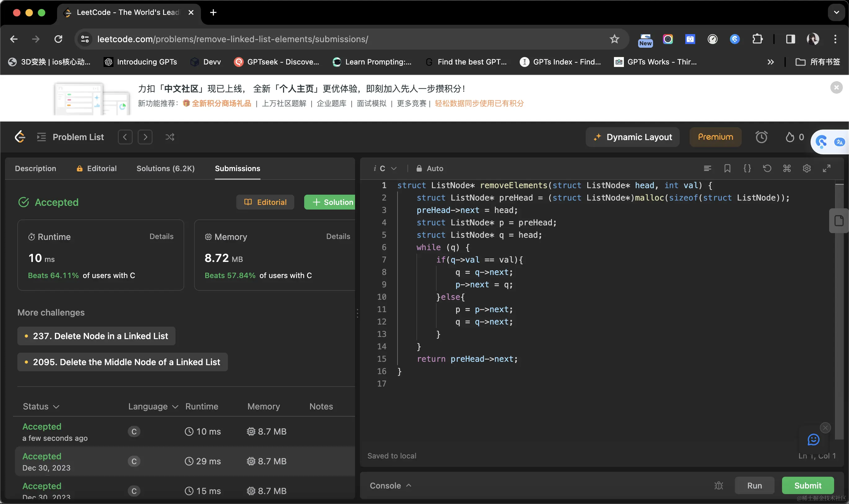Open the timer alarm clock icon
The image size is (849, 504).
pyautogui.click(x=761, y=137)
